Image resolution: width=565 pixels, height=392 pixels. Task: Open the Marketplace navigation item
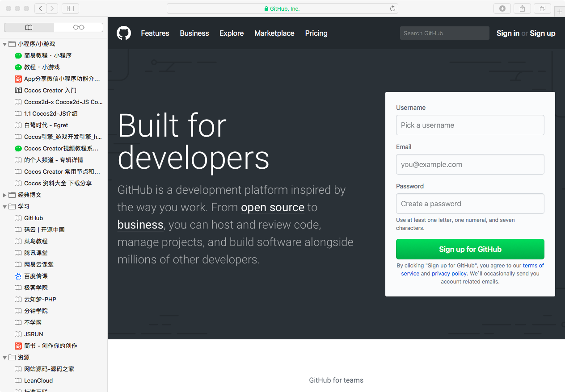(274, 33)
